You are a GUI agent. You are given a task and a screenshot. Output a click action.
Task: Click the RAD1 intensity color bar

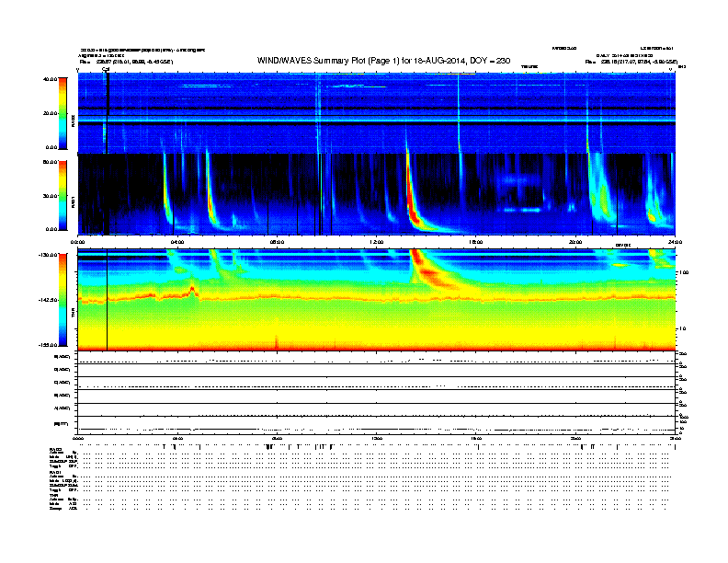[63, 196]
